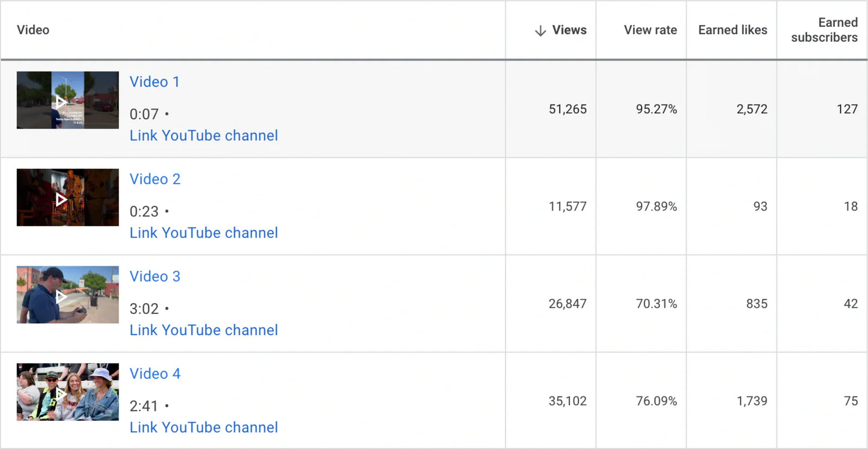Start Video 3 using its play icon
This screenshot has height=449, width=868.
61,296
